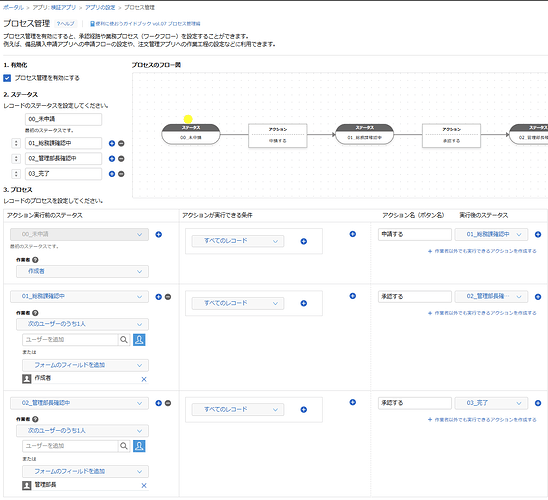Click the search magnifier in the 02_管理部長確認中 user field
Screen dimensions: 548x500
[x=124, y=445]
